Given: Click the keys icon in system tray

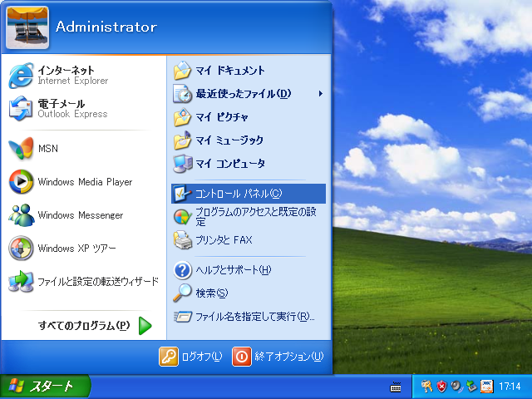Looking at the screenshot, I should click(426, 387).
